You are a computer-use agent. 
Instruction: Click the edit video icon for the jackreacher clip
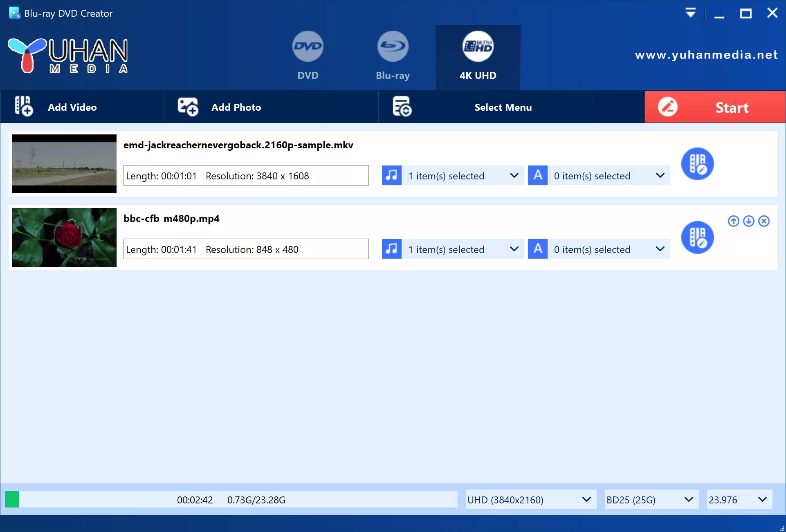(x=697, y=164)
